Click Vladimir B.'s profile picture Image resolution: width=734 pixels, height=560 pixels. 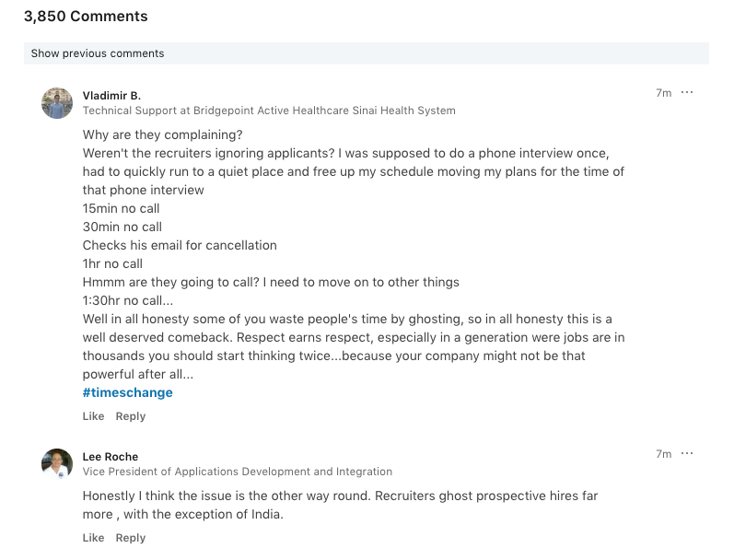pyautogui.click(x=57, y=103)
